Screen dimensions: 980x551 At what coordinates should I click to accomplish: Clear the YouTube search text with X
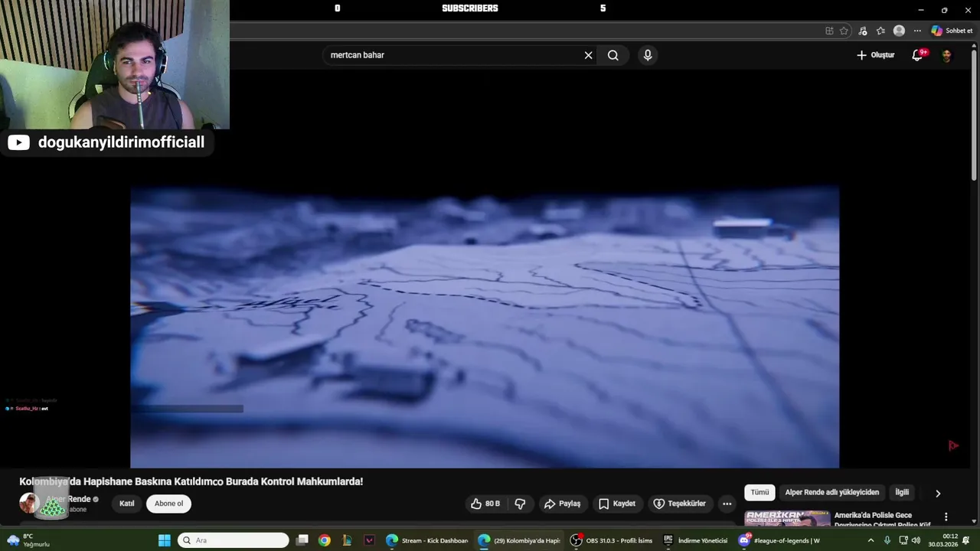click(588, 55)
